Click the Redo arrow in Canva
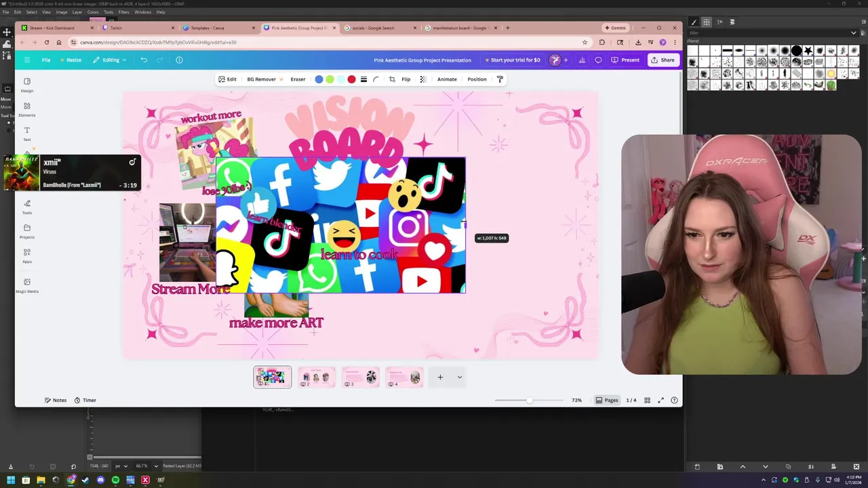This screenshot has height=488, width=868. (x=160, y=60)
